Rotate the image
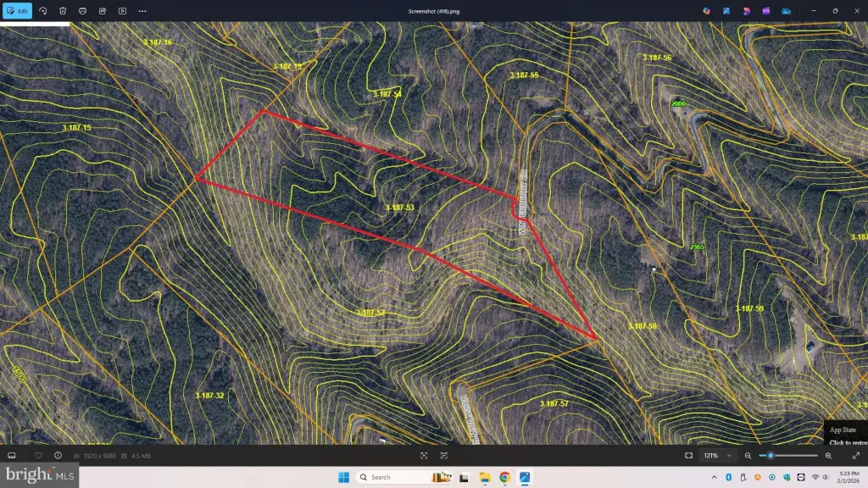 (x=43, y=11)
